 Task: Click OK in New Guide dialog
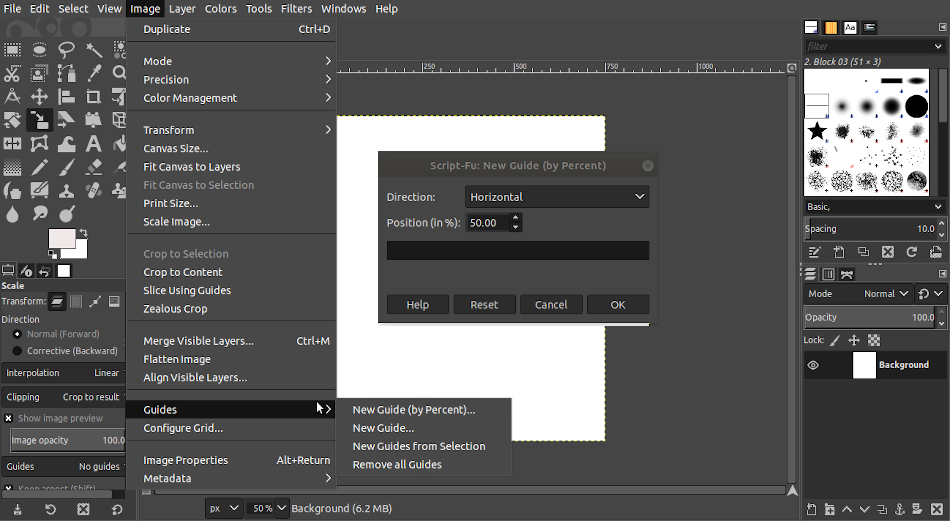click(x=618, y=305)
